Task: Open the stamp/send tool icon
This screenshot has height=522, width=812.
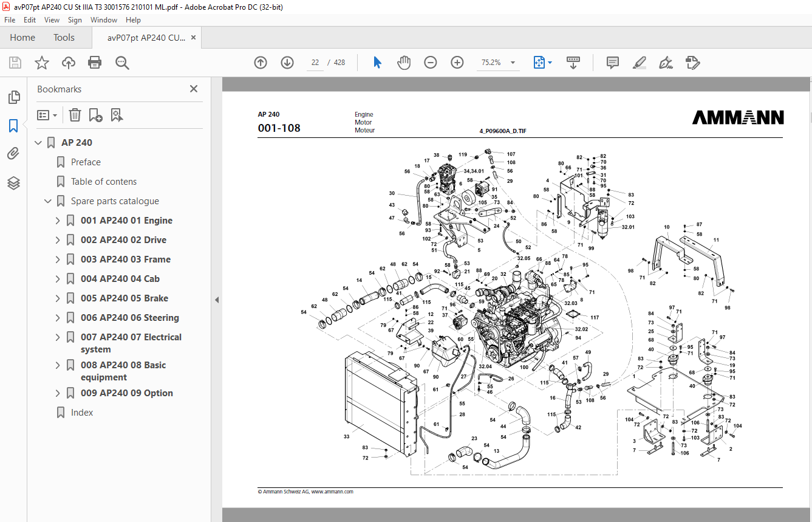Action: (693, 63)
